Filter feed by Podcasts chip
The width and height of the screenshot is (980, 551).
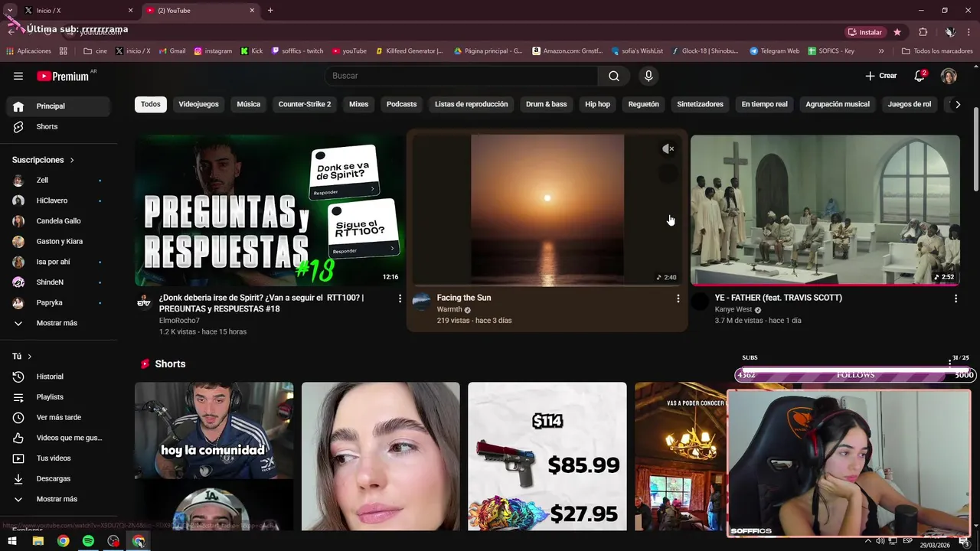tap(402, 104)
